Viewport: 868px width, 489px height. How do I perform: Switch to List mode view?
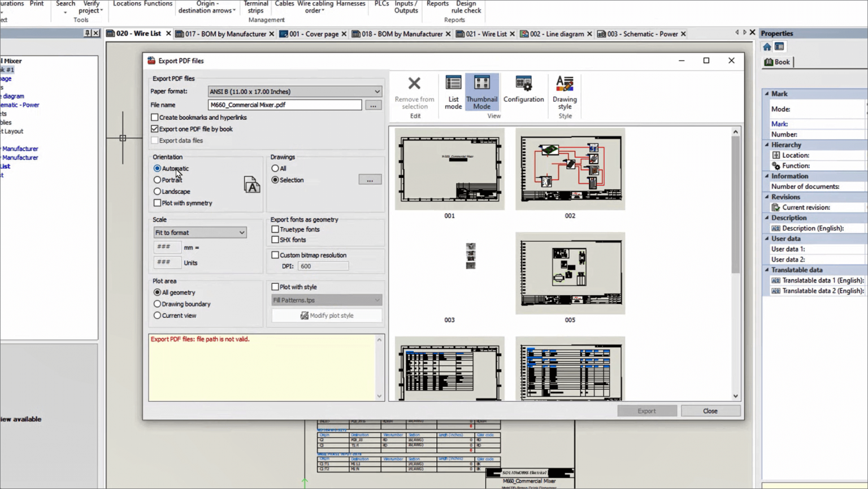pos(453,92)
